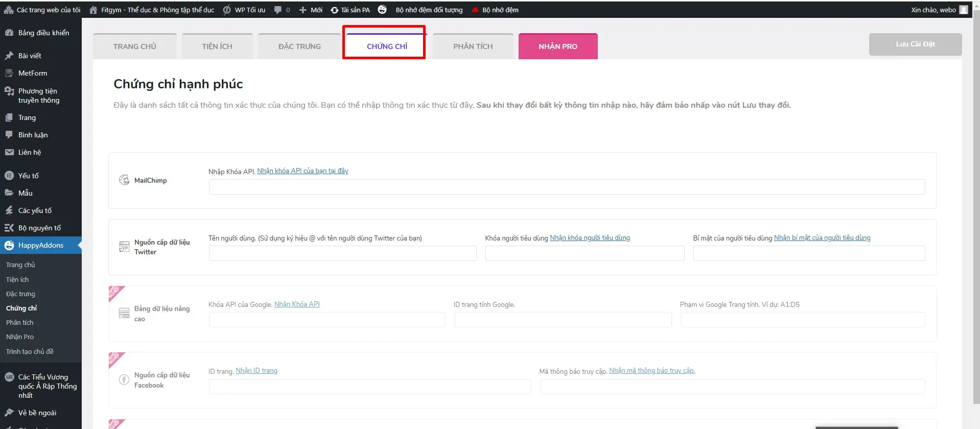Click Bộ nhớ đệm with red icon

click(495, 10)
